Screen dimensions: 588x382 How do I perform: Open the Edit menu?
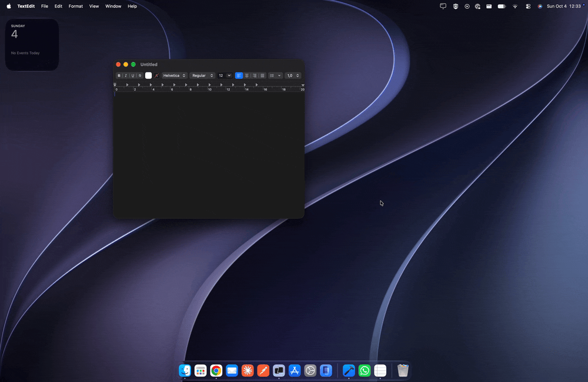(58, 6)
